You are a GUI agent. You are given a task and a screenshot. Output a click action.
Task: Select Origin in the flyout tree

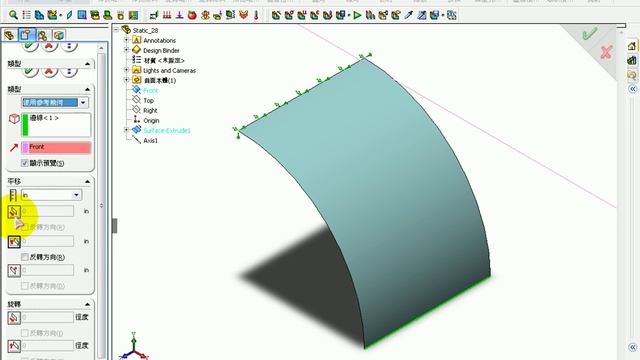point(151,121)
